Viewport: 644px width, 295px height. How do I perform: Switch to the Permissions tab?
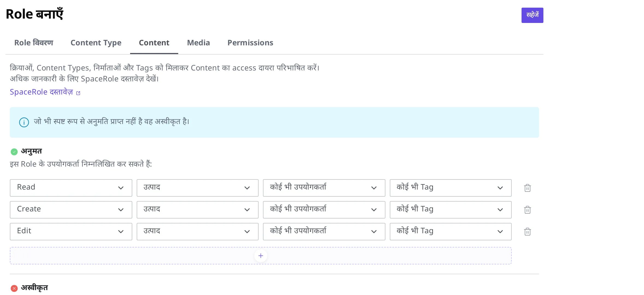point(250,43)
